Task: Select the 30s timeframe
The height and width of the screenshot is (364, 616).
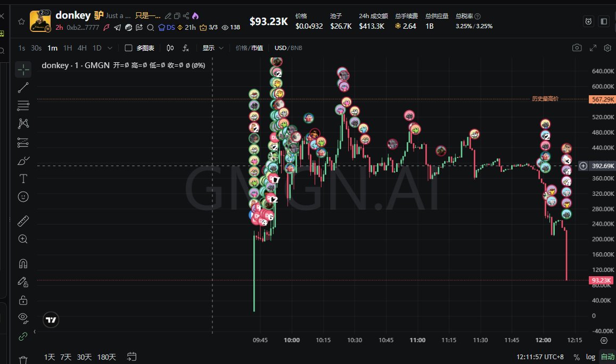Action: click(x=36, y=48)
